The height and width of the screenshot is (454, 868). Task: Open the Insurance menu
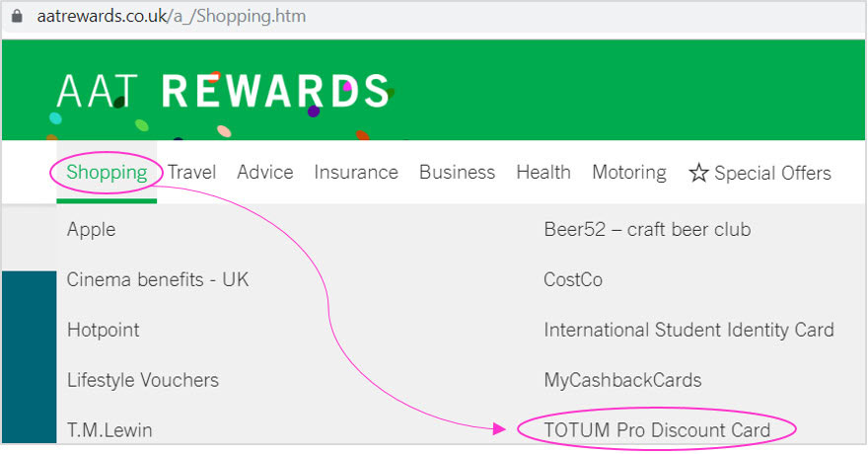[356, 172]
